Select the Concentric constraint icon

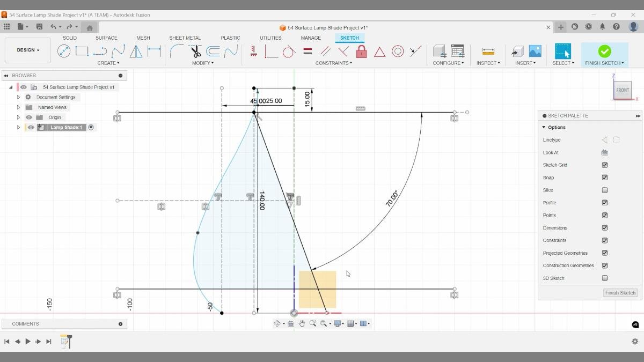(398, 51)
